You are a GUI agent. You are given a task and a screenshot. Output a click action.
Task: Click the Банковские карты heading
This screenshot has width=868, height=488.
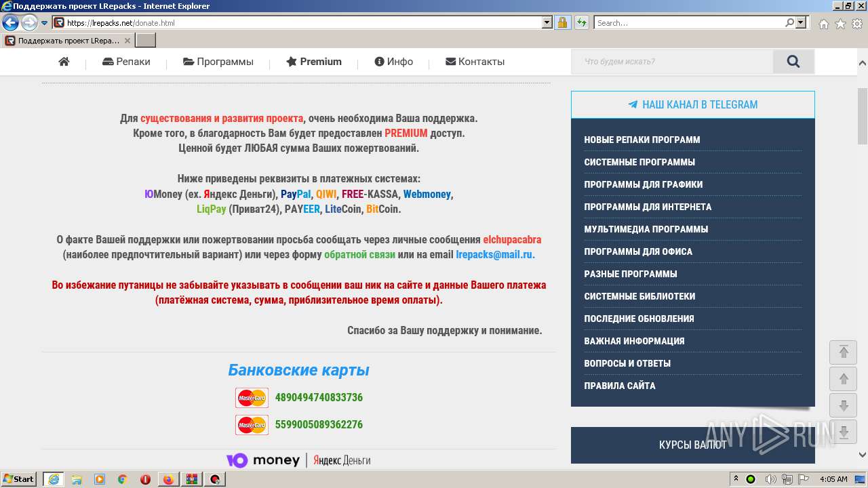point(298,370)
